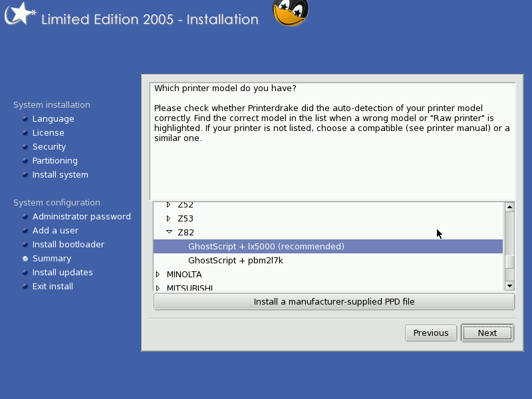Expand the Z53 printer node

(169, 218)
